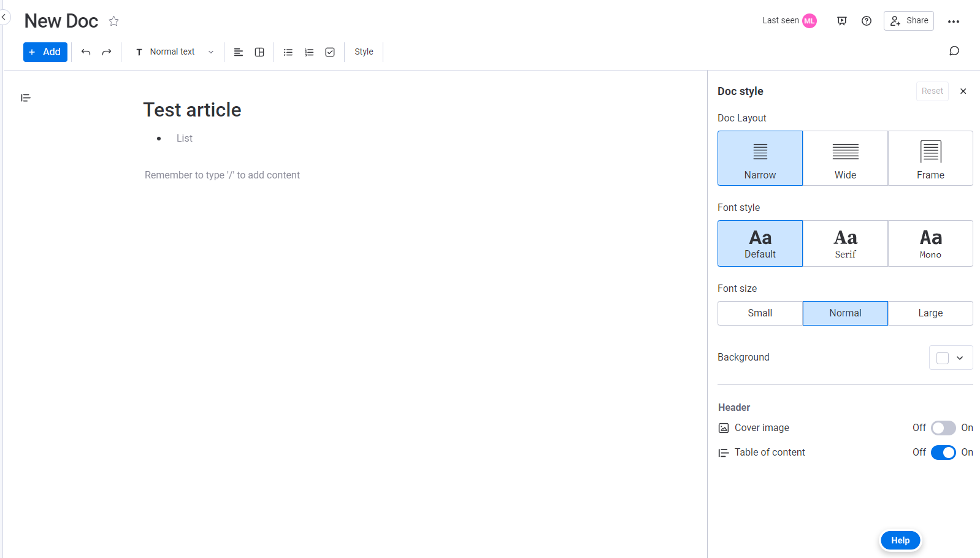This screenshot has width=980, height=558.
Task: Apply bulleted list formatting
Action: point(288,52)
